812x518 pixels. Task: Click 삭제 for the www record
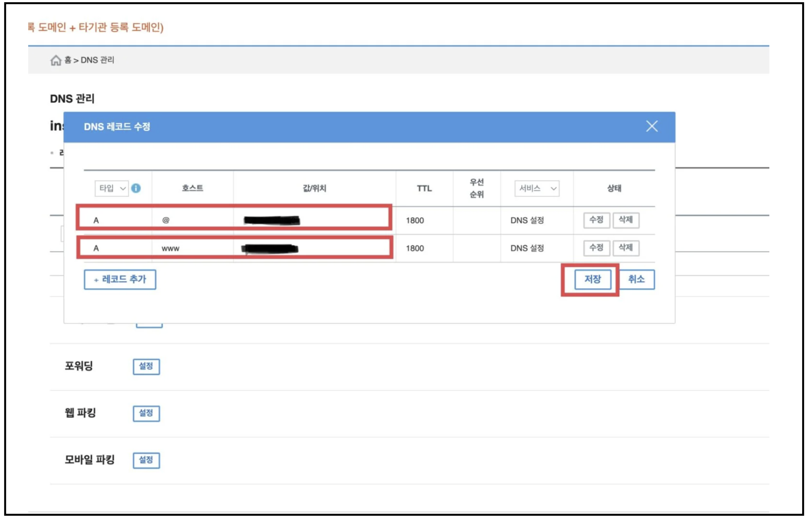[x=626, y=248]
